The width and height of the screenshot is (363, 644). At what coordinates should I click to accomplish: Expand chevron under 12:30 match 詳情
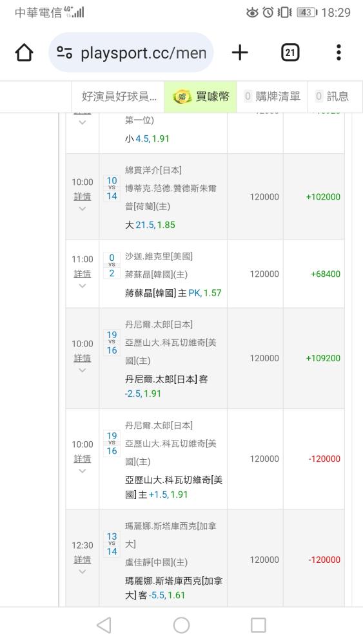[83, 572]
